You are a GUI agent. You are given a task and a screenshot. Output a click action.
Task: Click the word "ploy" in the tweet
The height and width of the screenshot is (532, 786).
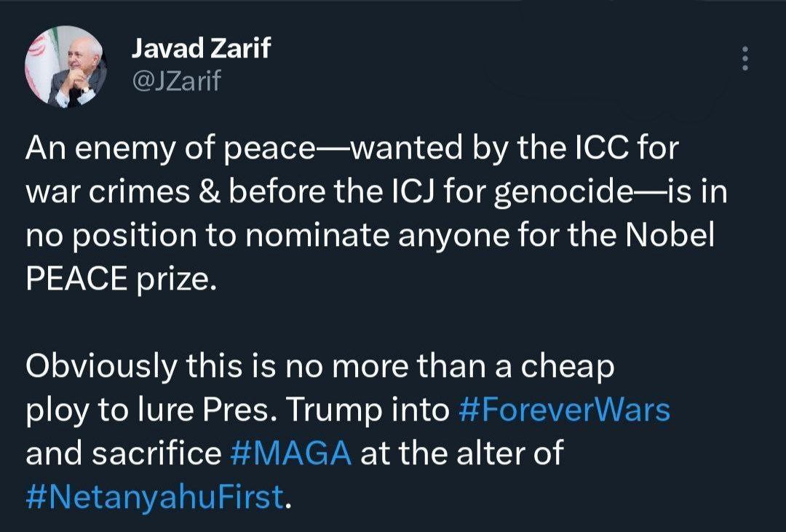pyautogui.click(x=52, y=412)
